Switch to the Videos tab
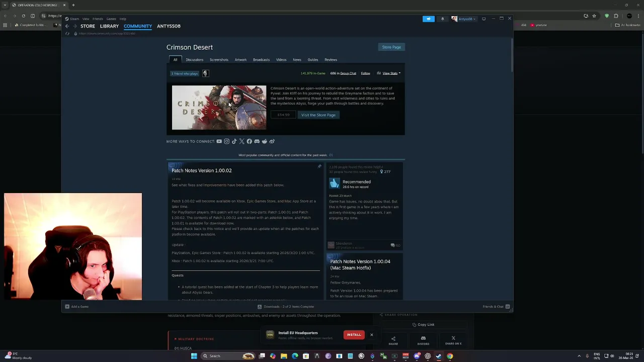The height and width of the screenshot is (362, 644). click(x=281, y=60)
